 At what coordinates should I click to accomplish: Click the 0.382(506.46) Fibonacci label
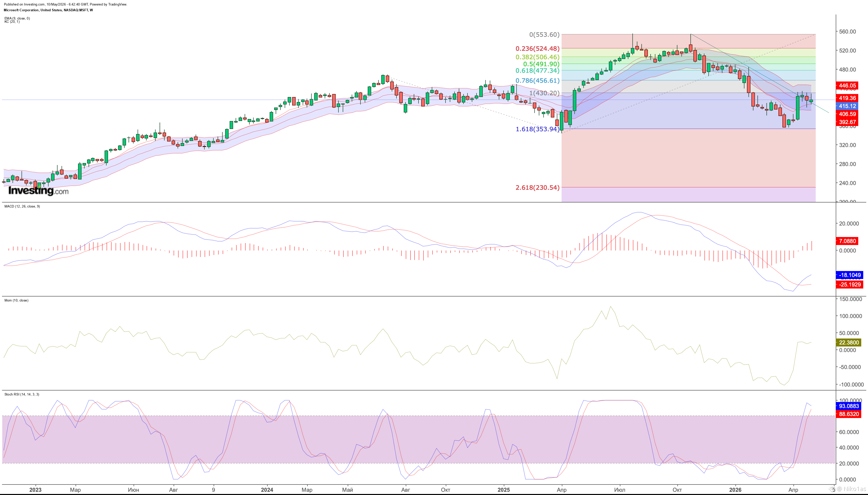[537, 57]
